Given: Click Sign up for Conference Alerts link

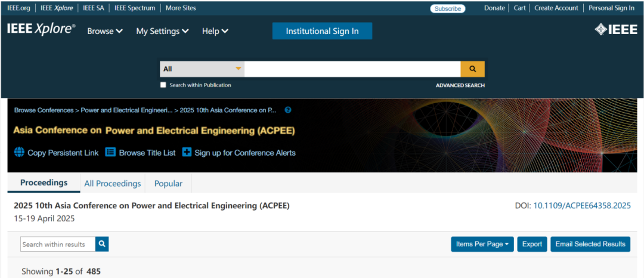Looking at the screenshot, I should pyautogui.click(x=245, y=153).
